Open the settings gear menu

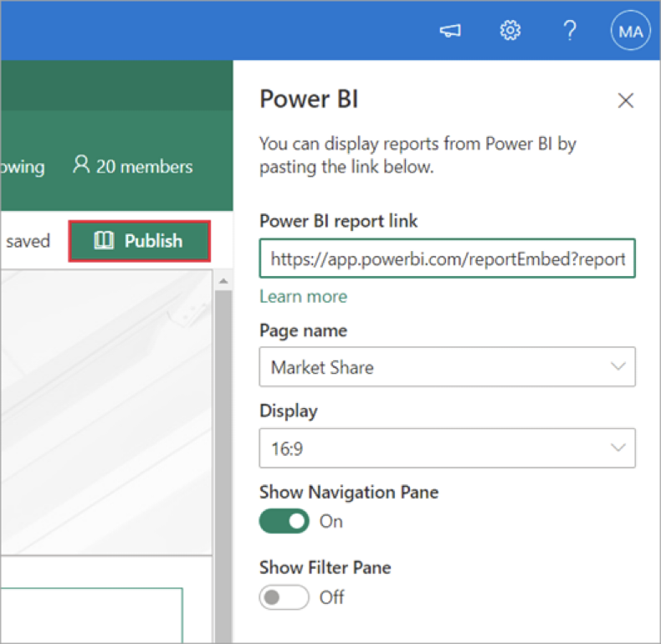click(x=510, y=31)
